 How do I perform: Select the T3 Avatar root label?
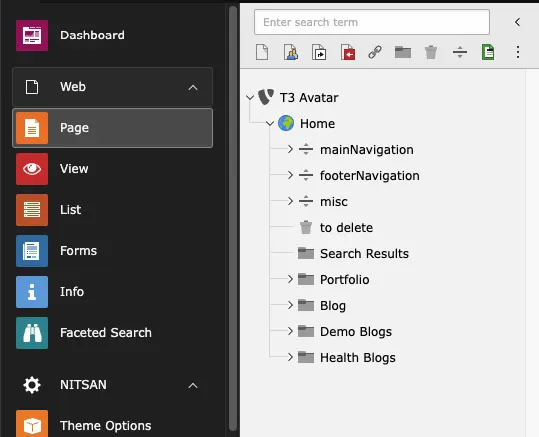point(309,98)
